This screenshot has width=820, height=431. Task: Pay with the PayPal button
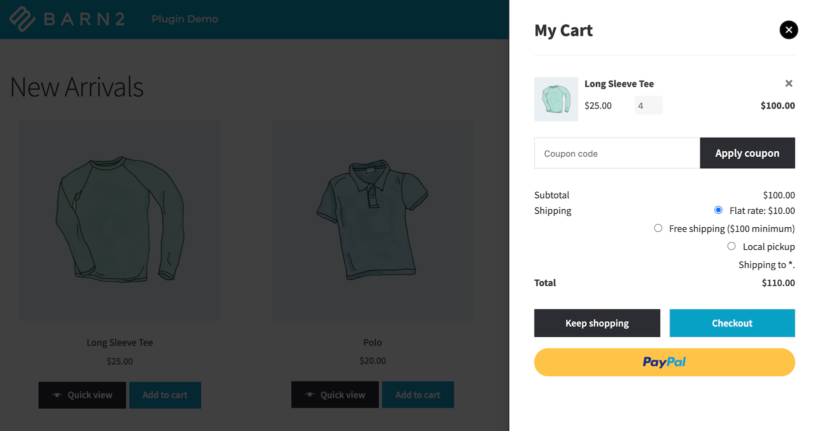click(664, 362)
